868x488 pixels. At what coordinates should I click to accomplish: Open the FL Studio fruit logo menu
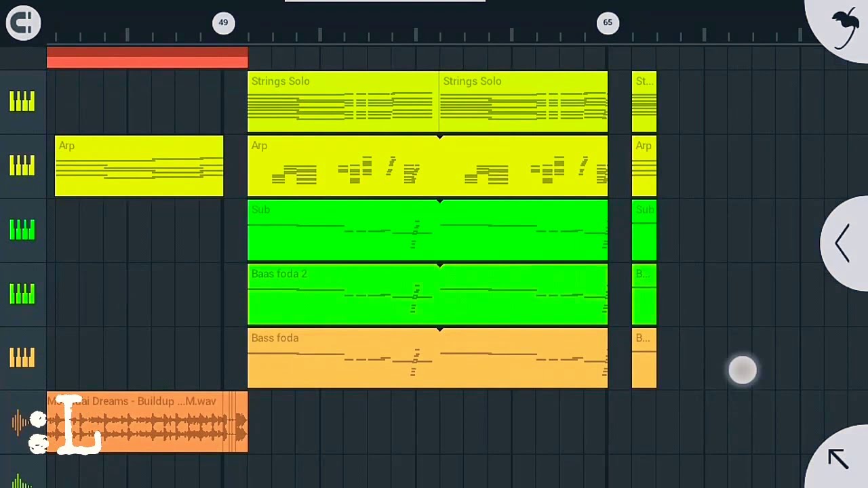pos(844,27)
